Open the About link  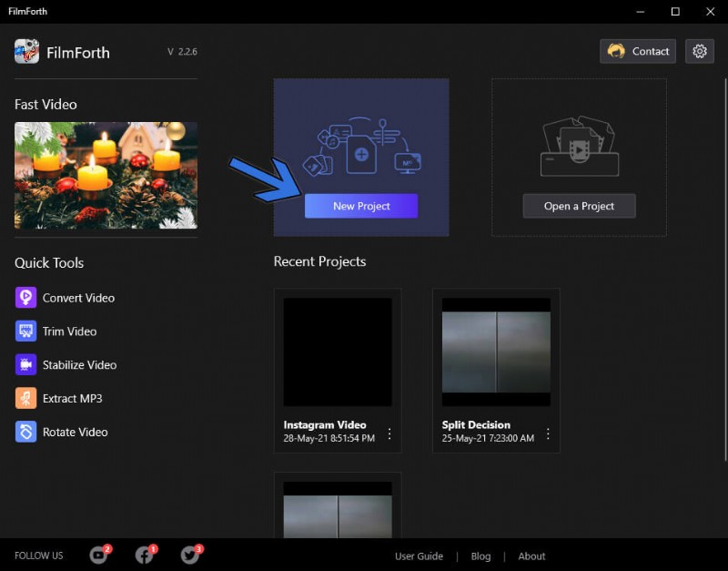tap(531, 556)
